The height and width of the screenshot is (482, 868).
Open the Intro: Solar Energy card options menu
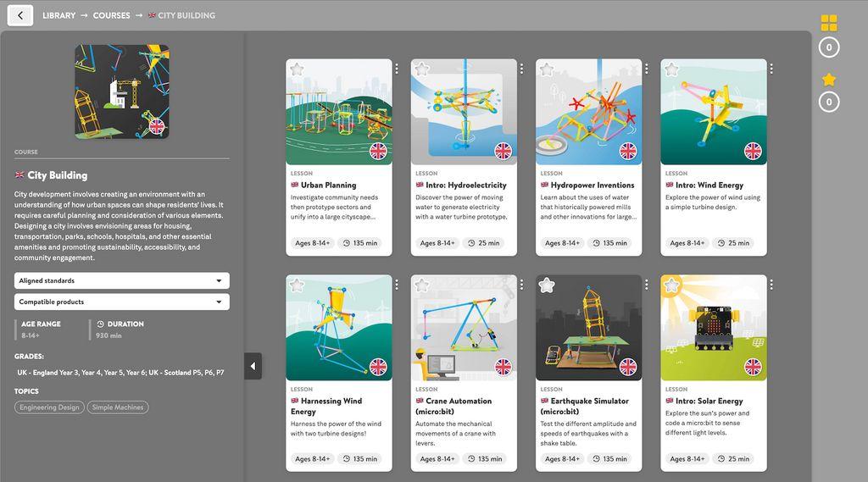[771, 285]
